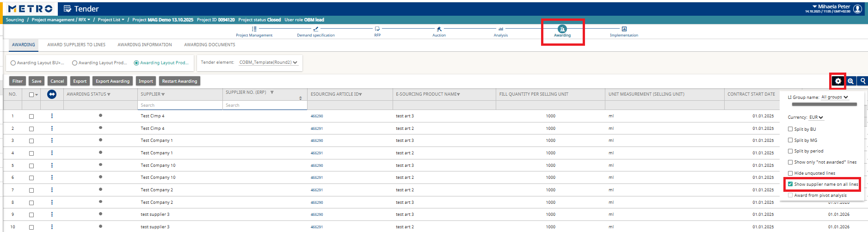The image size is (868, 232).
Task: Open row 7 three-dot actions menu
Action: coord(52,190)
